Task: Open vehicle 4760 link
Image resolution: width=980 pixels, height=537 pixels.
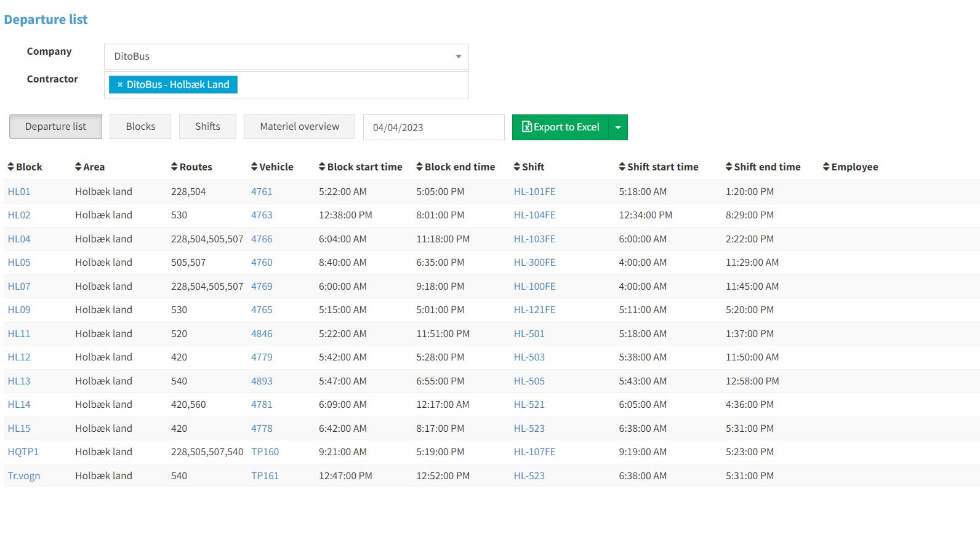Action: point(262,263)
